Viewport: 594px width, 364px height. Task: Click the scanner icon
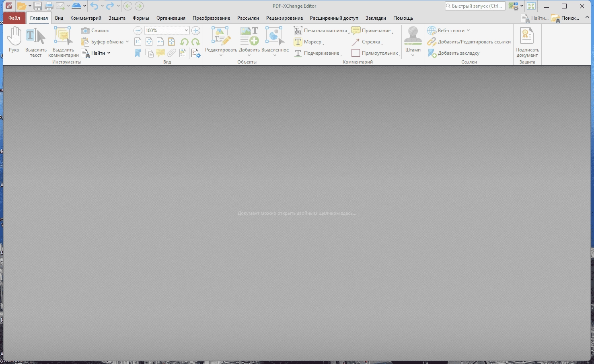click(x=76, y=6)
